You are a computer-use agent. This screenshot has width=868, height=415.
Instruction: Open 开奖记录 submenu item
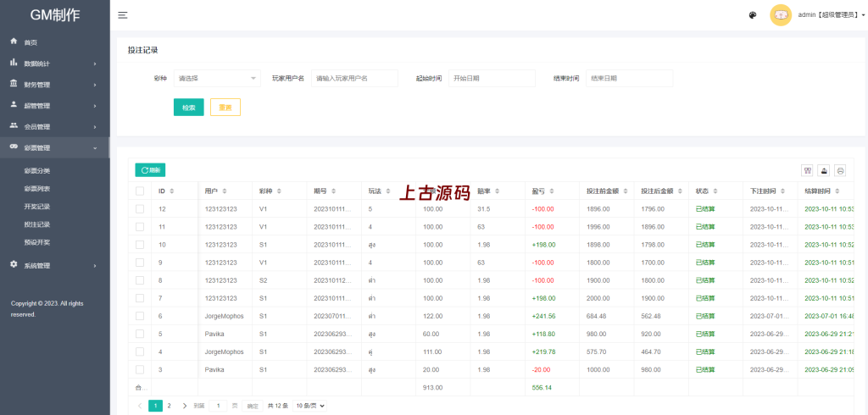[37, 207]
